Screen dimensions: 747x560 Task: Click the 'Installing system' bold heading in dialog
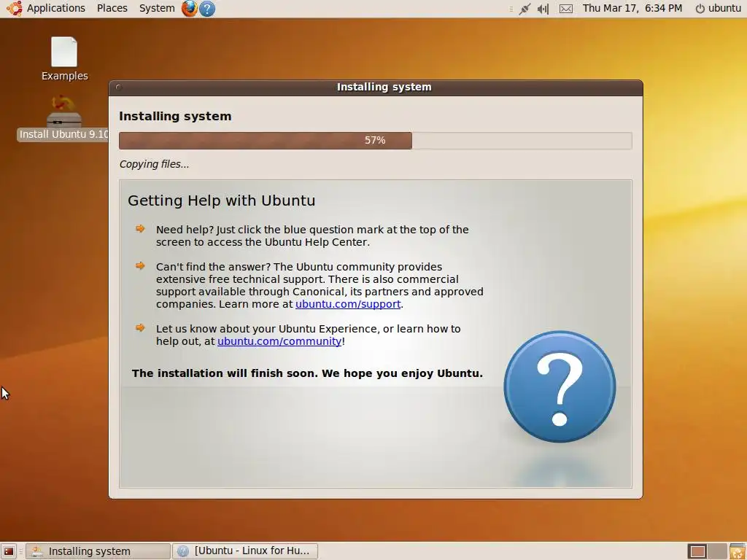175,116
